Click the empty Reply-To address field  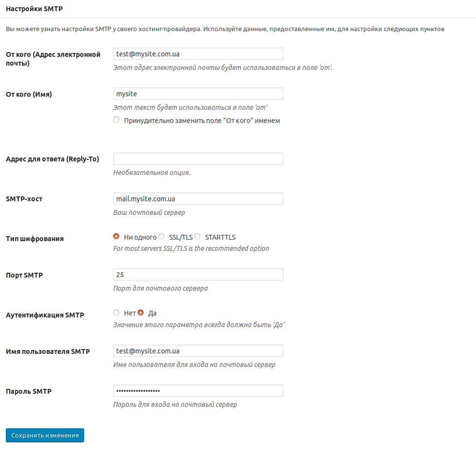[198, 159]
